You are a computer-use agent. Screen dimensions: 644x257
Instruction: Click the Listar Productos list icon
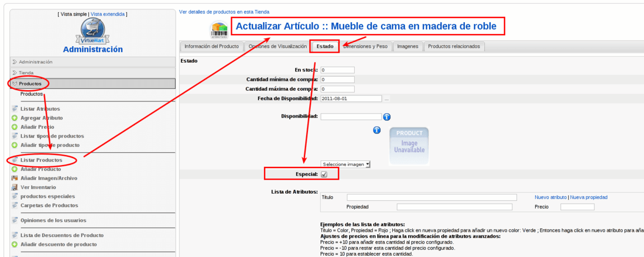pos(15,160)
